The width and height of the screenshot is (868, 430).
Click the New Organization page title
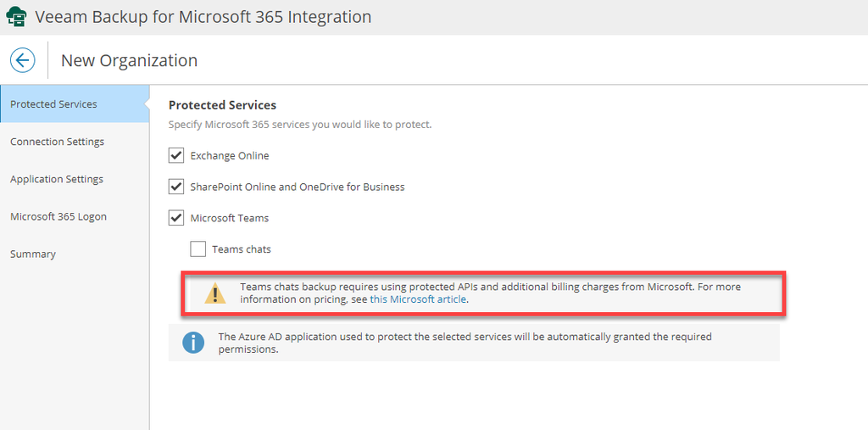pos(129,60)
